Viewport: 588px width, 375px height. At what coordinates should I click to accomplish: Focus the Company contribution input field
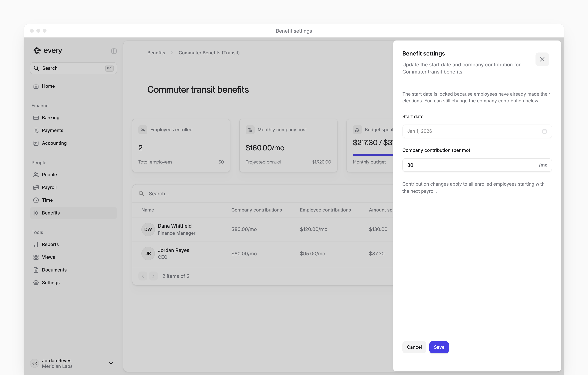click(477, 165)
